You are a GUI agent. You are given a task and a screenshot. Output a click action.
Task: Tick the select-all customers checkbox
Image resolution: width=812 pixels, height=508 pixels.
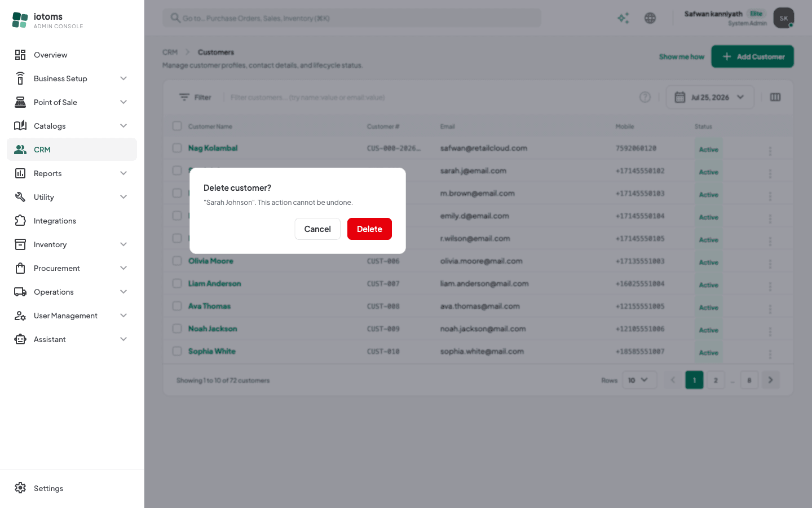(x=177, y=126)
